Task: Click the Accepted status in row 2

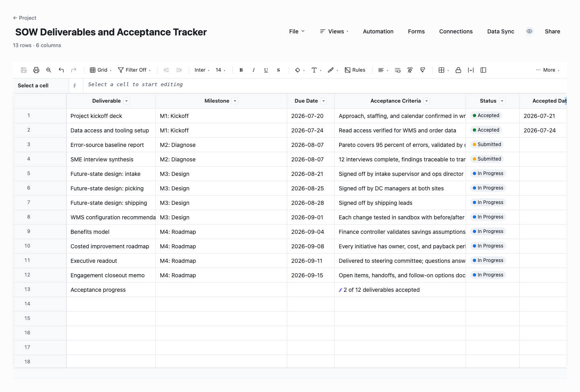Action: 486,130
